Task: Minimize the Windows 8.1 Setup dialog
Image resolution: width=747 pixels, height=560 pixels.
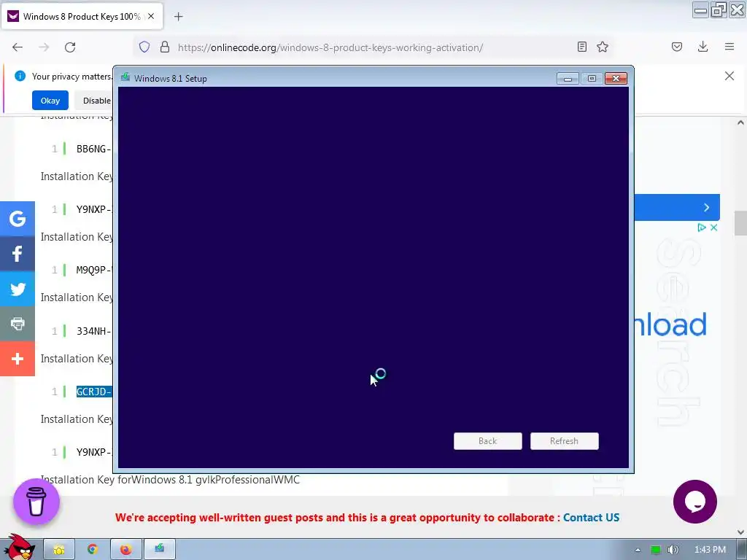Action: (x=568, y=79)
